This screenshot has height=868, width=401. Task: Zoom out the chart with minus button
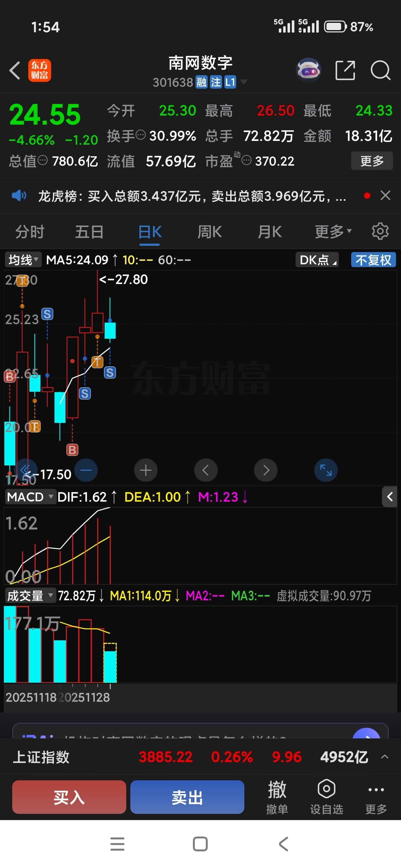[86, 470]
